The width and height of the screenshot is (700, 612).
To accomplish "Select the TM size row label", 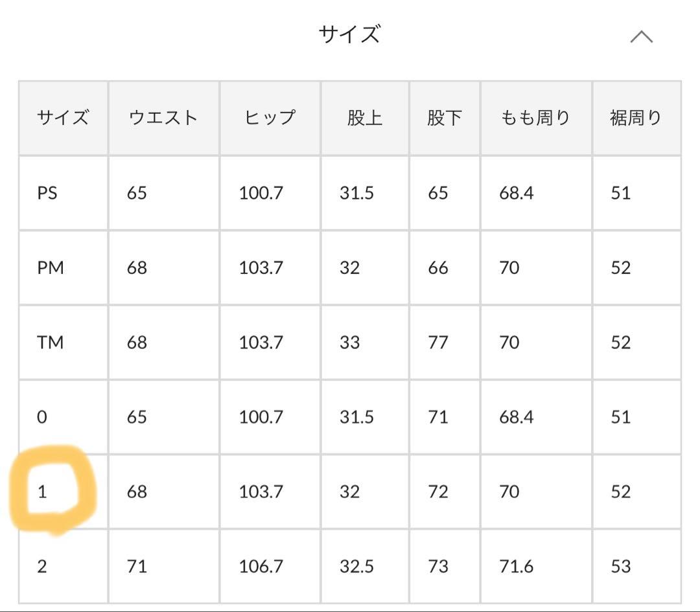I will (50, 342).
